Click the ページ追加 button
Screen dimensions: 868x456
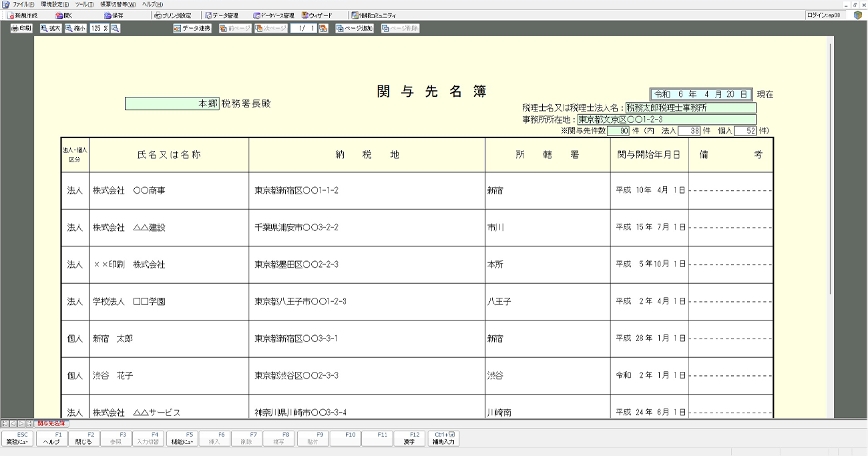355,29
